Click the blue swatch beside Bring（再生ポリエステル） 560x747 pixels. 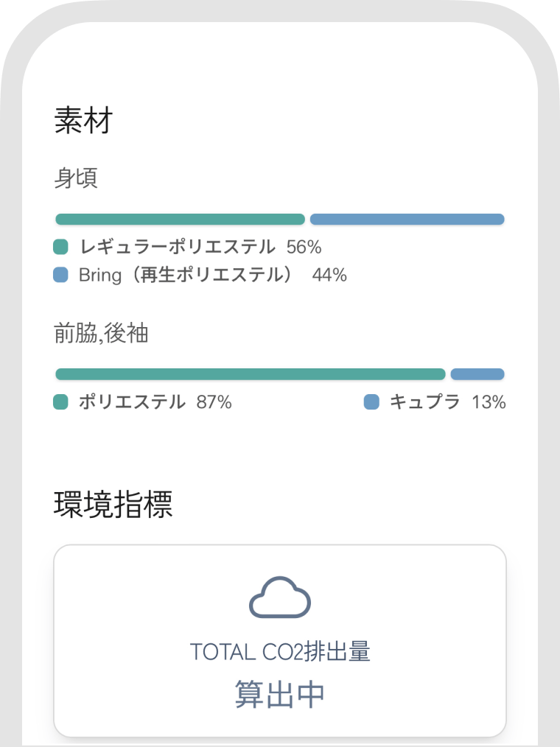click(60, 275)
